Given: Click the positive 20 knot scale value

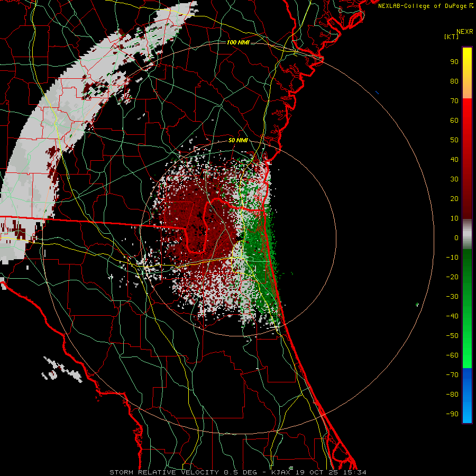Looking at the screenshot, I should point(454,198).
